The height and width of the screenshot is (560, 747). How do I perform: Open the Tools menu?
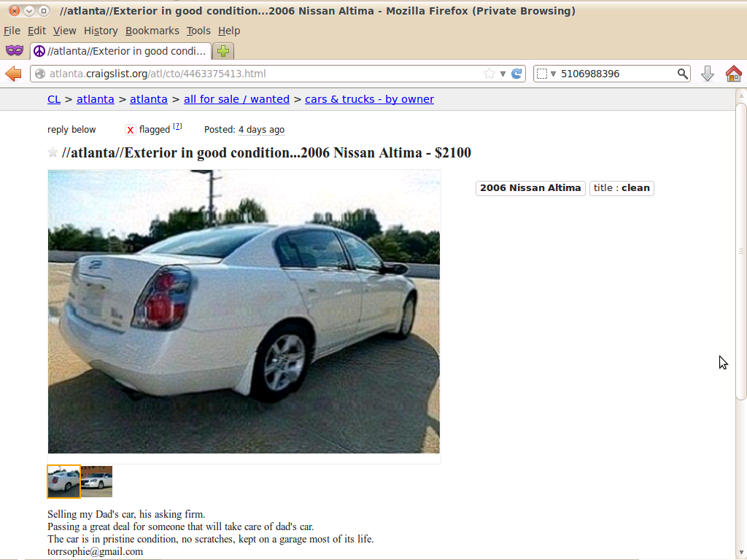198,31
